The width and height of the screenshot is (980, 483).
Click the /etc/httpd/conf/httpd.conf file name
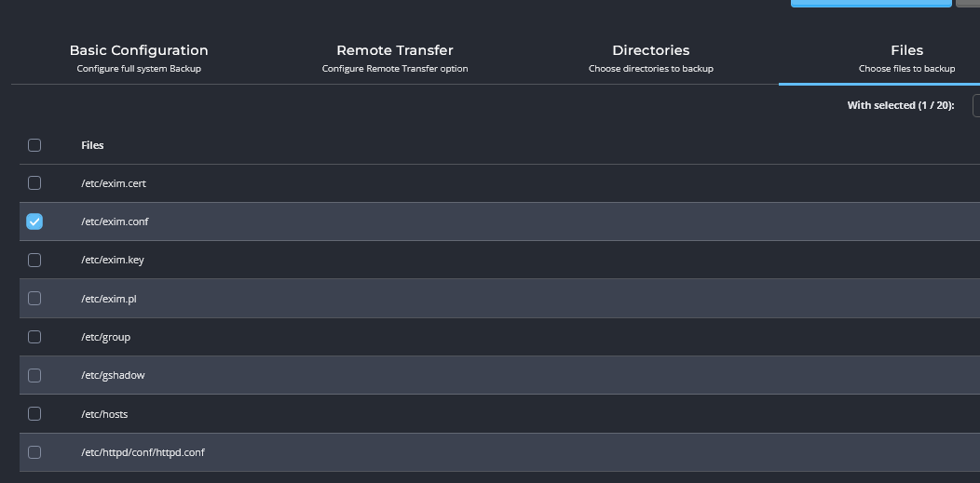point(143,452)
